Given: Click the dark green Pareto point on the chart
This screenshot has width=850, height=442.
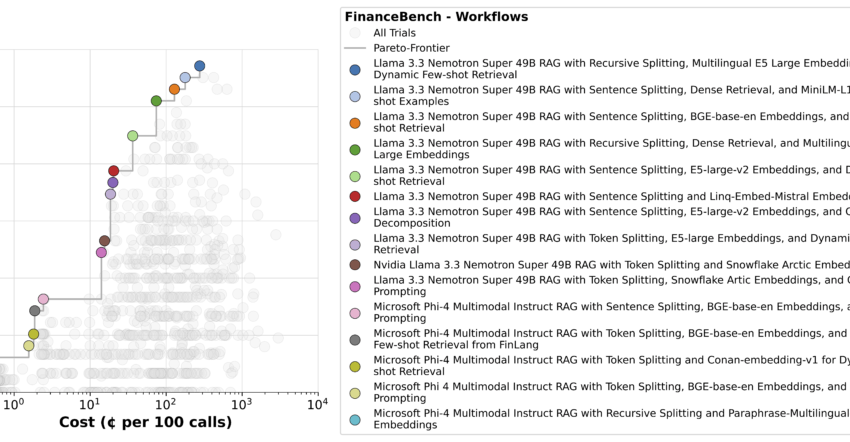Looking at the screenshot, I should pyautogui.click(x=156, y=101).
